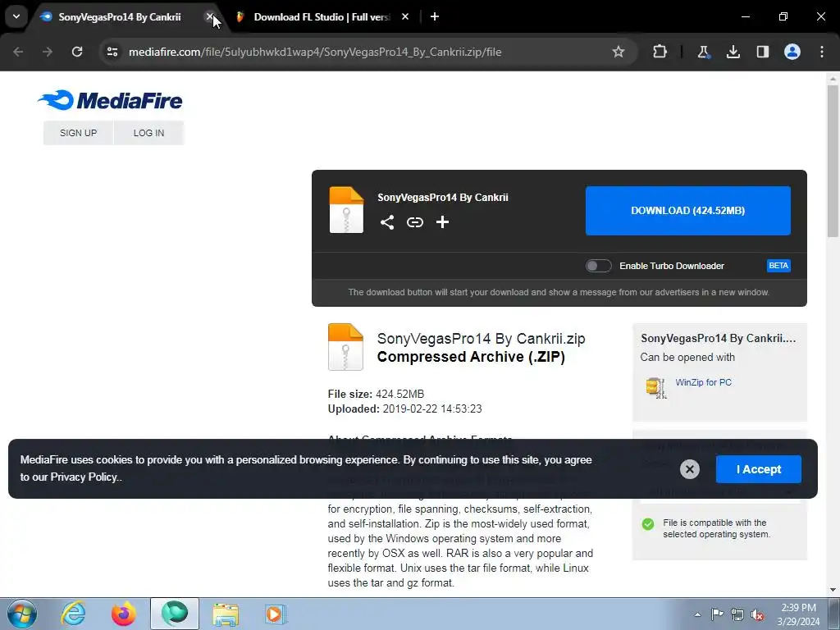Image resolution: width=840 pixels, height=630 pixels.
Task: Click the scrollbar down arrow
Action: point(833,590)
